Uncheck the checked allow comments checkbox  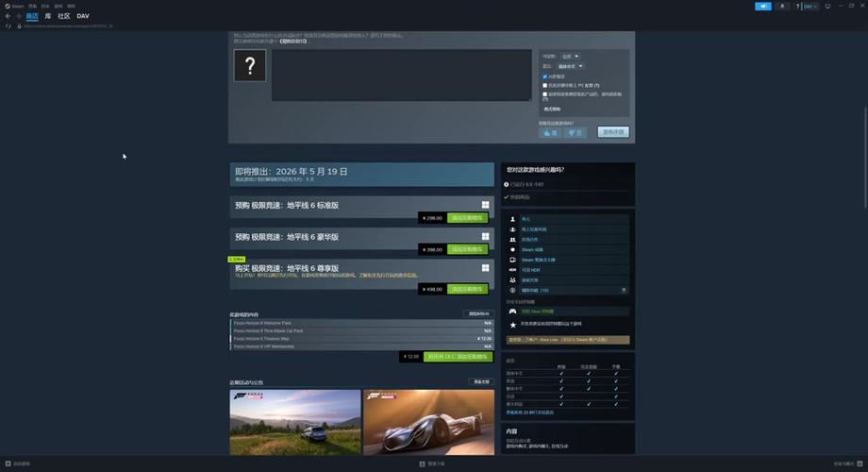click(544, 76)
